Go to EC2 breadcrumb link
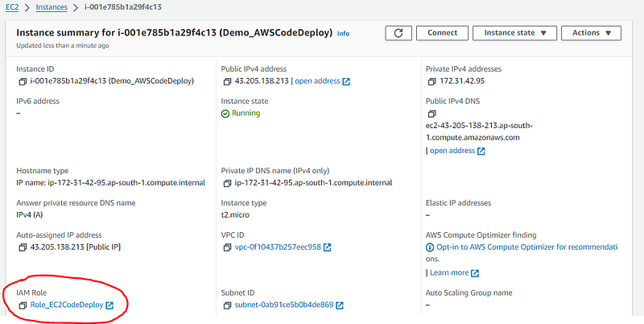This screenshot has height=324, width=644. tap(12, 7)
